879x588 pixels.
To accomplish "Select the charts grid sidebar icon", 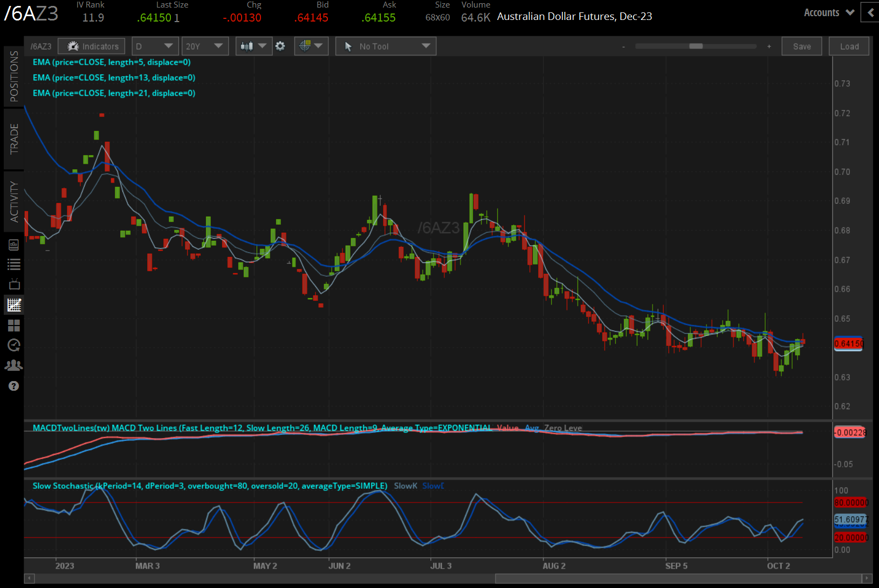I will (x=14, y=305).
